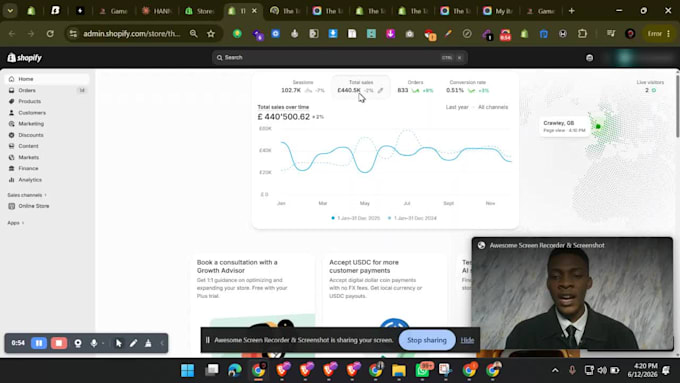680x383 pixels.
Task: Switch to the My It browser tab
Action: [x=497, y=11]
